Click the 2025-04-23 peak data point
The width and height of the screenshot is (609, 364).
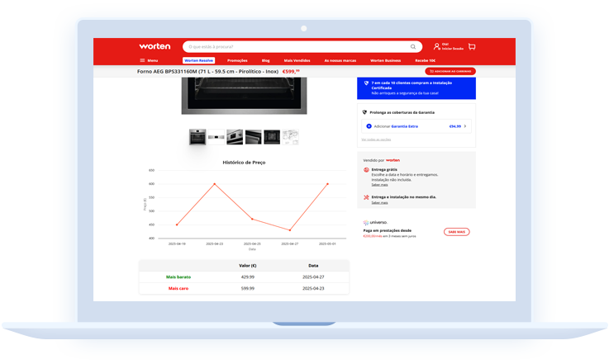(x=214, y=184)
